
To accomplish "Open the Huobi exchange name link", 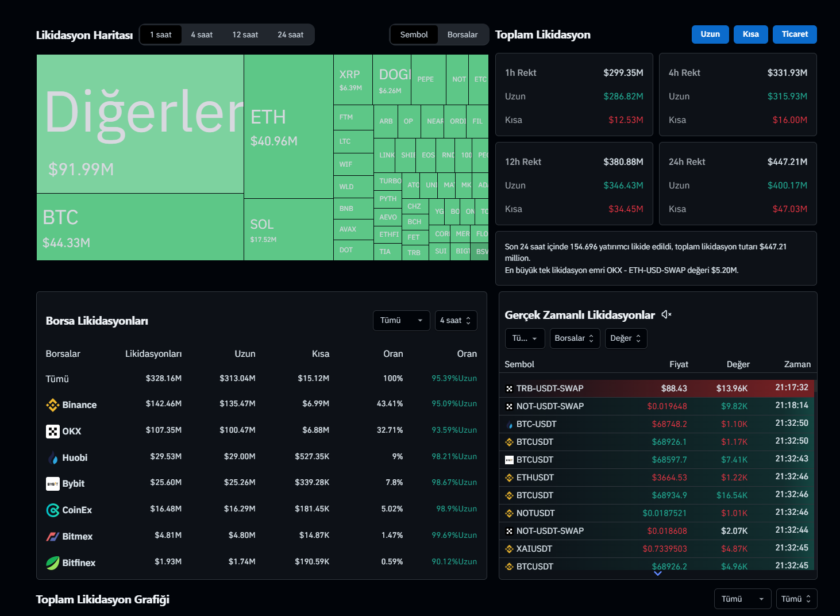I will pyautogui.click(x=75, y=458).
